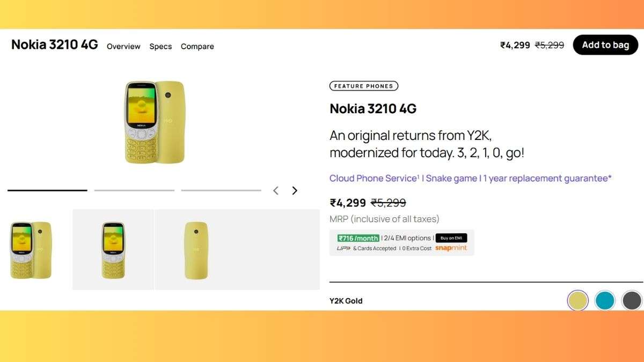This screenshot has height=362, width=644.
Task: Select the blue color swatch
Action: pyautogui.click(x=605, y=300)
